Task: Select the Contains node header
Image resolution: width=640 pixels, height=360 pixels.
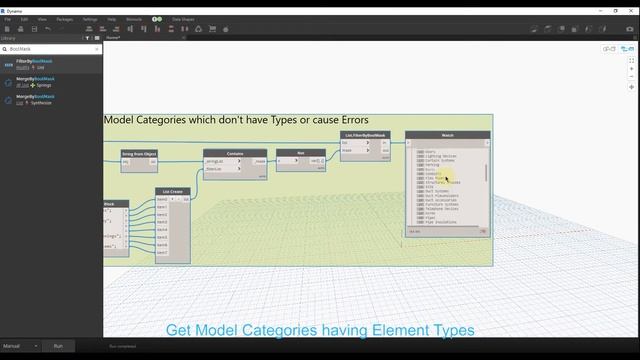Action: coord(235,153)
